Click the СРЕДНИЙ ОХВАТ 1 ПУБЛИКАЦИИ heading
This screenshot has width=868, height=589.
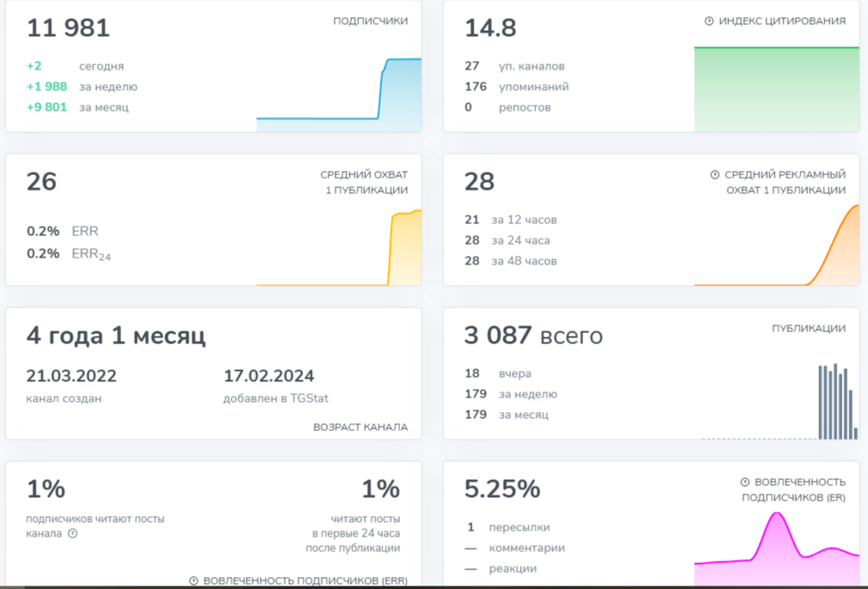(x=364, y=182)
